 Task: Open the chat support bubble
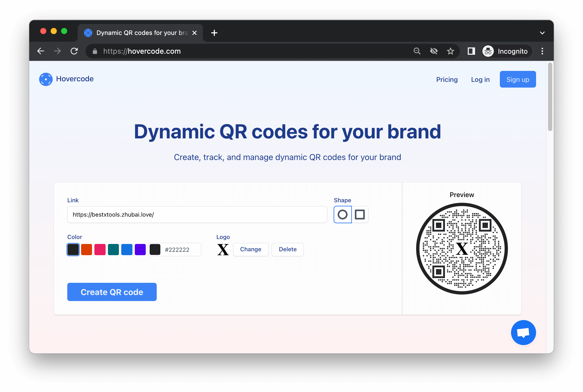(523, 333)
